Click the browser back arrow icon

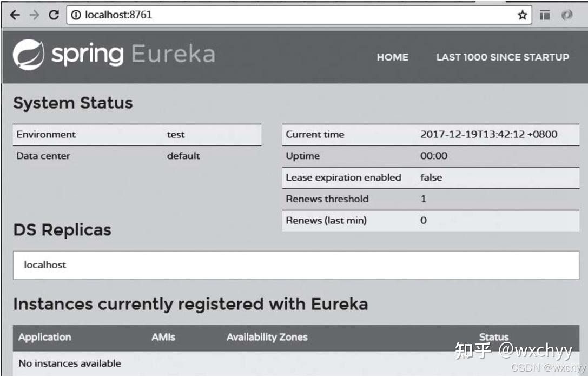[14, 15]
